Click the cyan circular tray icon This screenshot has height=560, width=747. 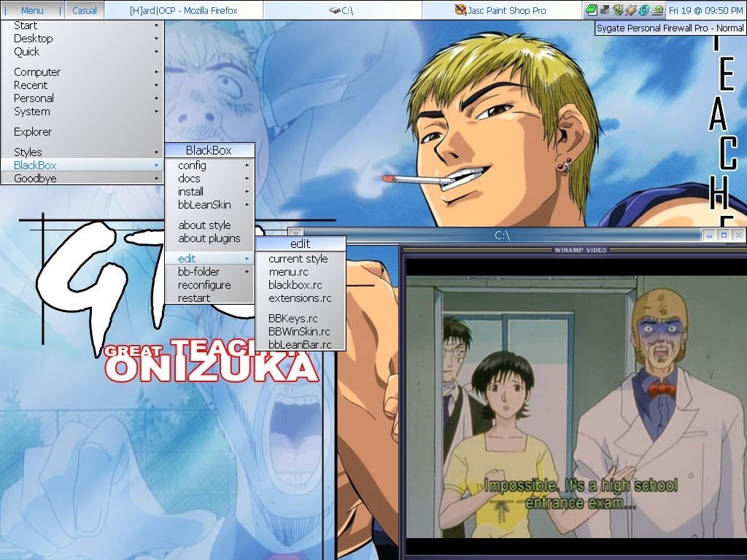pos(645,10)
